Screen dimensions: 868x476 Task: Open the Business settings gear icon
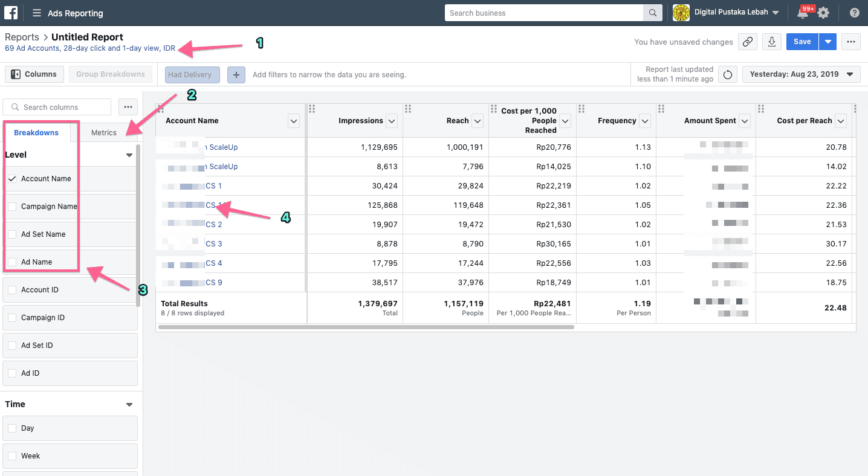[x=823, y=13]
